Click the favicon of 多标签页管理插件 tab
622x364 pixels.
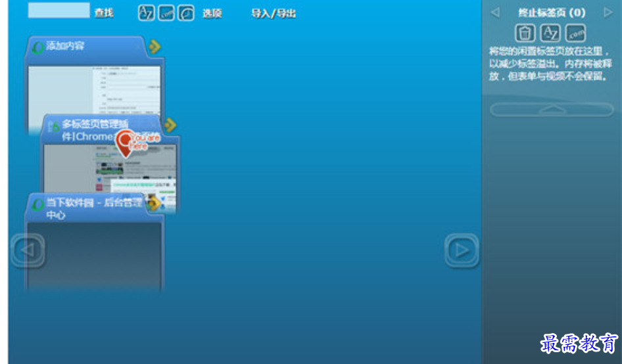53,126
